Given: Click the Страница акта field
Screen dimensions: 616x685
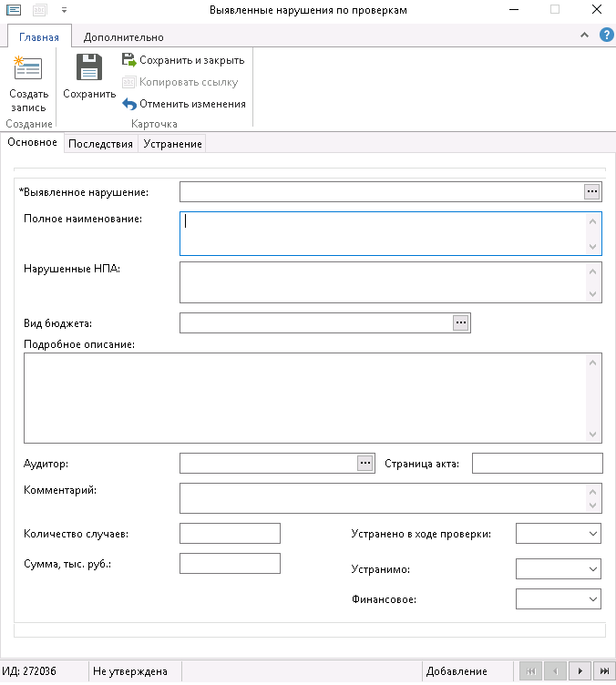Looking at the screenshot, I should 538,463.
